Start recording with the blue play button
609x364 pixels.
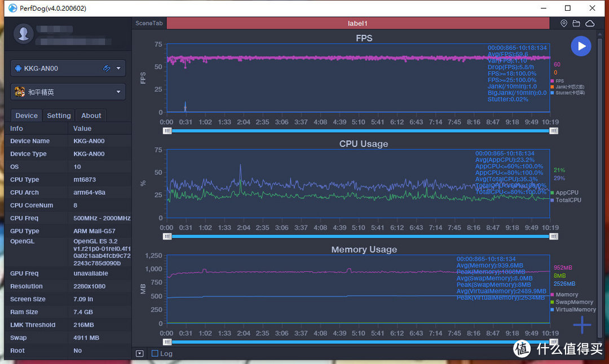pos(581,46)
